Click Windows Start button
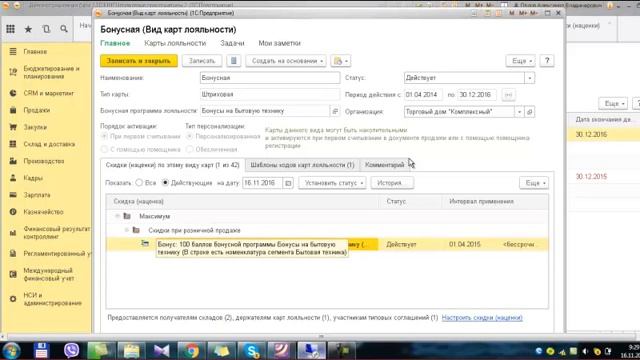The height and width of the screenshot is (360, 640). [x=11, y=351]
